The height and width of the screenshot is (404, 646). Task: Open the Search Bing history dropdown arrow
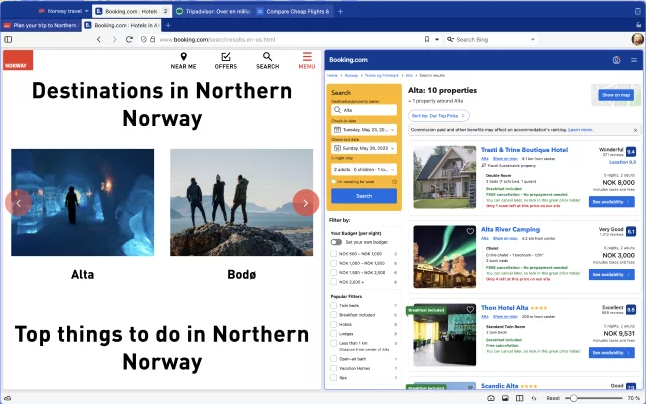533,40
